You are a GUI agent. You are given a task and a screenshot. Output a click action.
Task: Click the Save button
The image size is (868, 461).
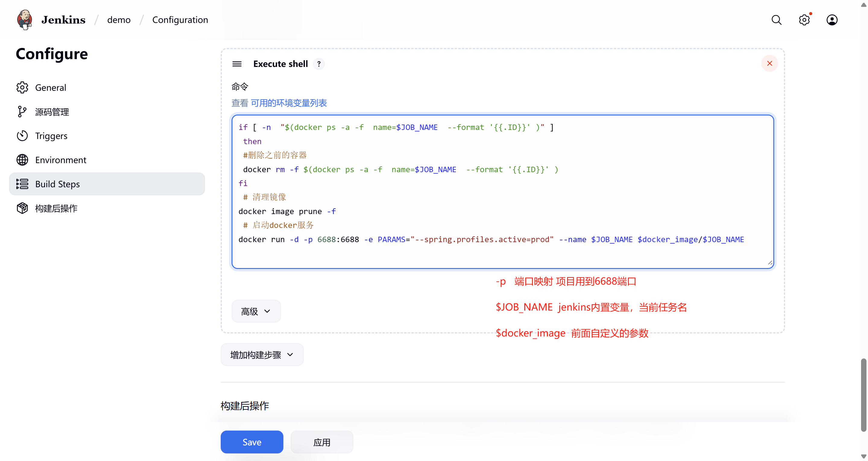pyautogui.click(x=252, y=442)
